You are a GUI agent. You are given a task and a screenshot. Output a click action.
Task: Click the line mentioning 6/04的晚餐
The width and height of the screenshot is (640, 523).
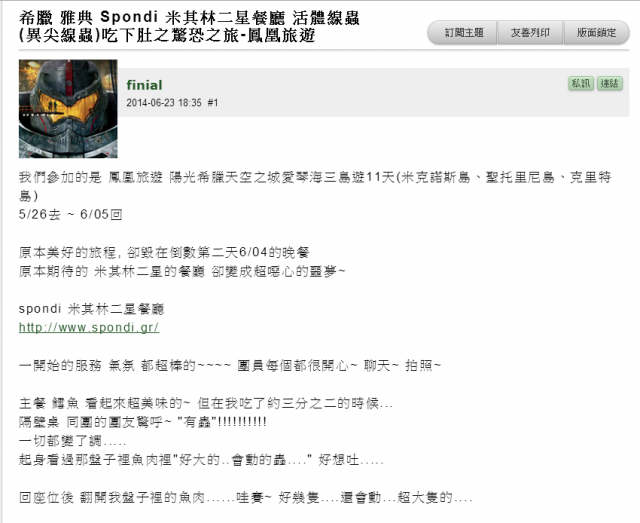[164, 252]
